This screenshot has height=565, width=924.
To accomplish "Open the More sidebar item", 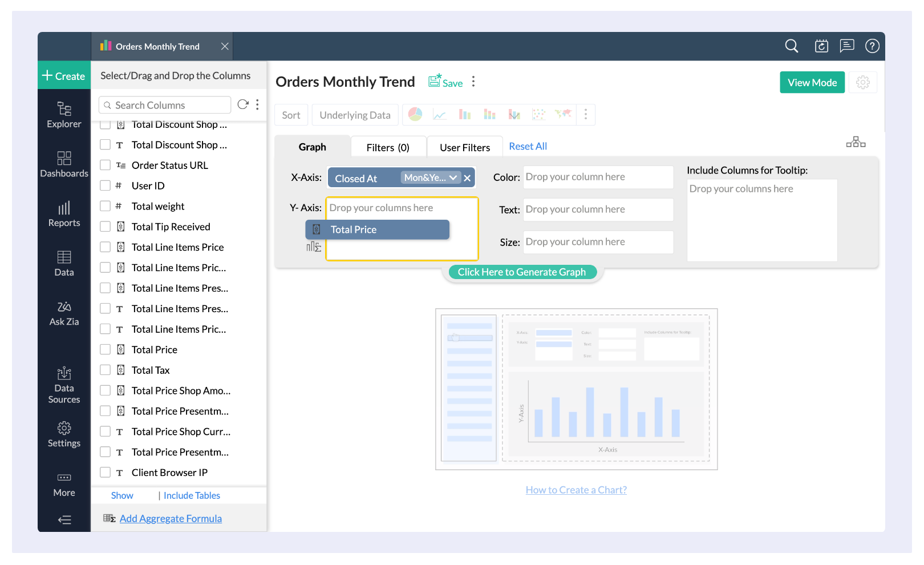I will click(64, 484).
